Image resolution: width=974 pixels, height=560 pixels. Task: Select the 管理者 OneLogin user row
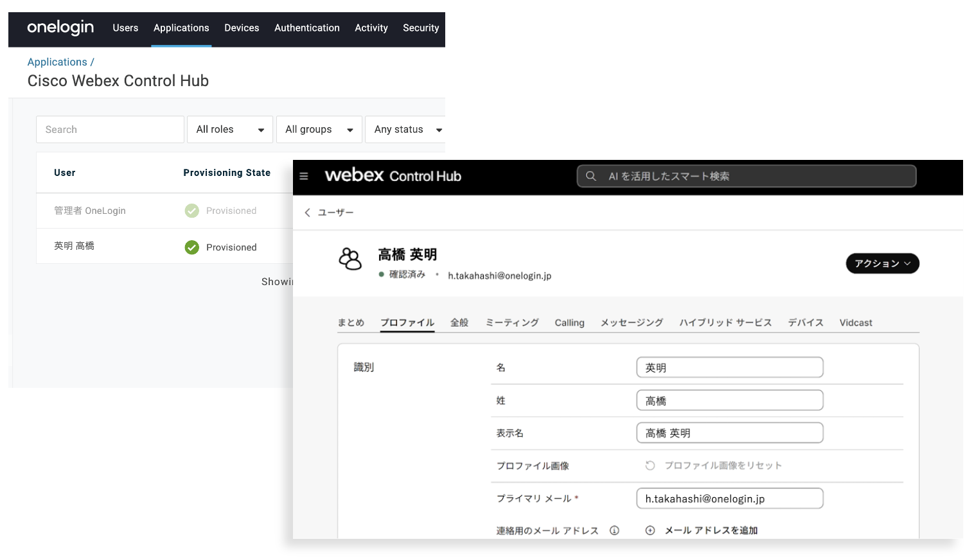164,211
